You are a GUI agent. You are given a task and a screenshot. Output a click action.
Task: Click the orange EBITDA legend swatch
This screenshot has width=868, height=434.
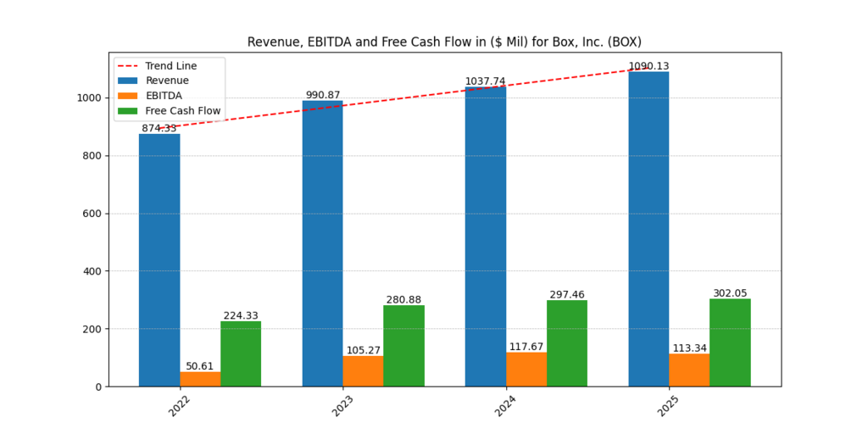129,96
